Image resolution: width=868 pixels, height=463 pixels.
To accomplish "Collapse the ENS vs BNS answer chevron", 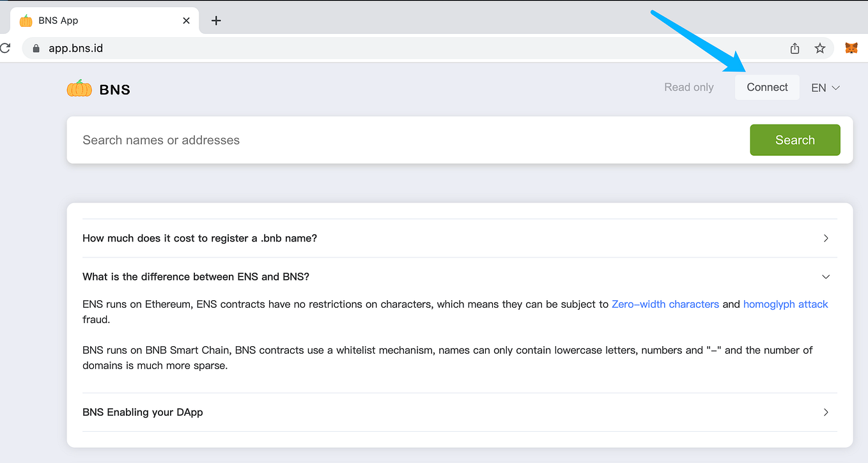I will coord(825,277).
